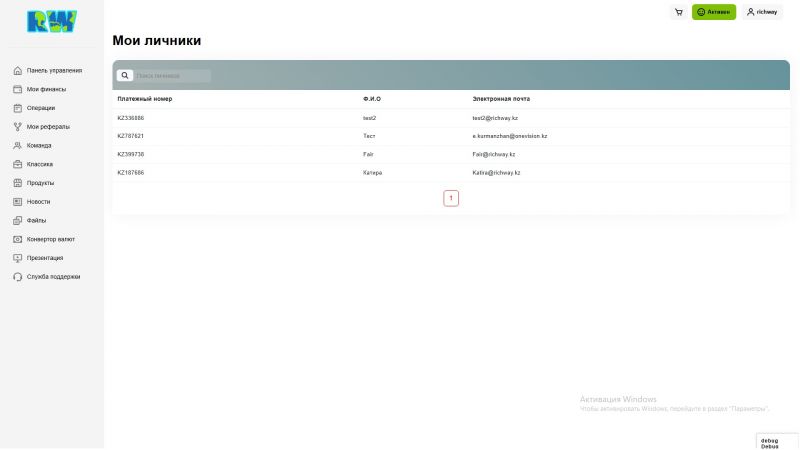Click the magnifier search icon
Image resolution: width=800 pixels, height=450 pixels.
pos(125,75)
